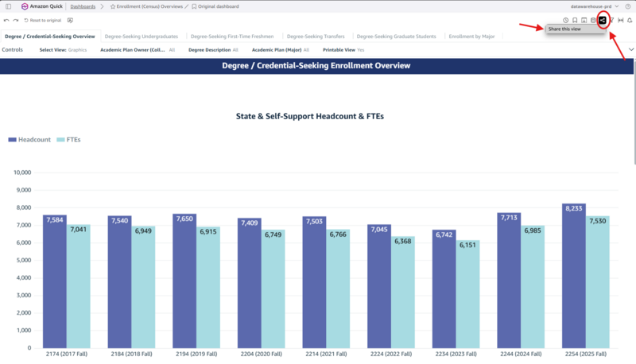Viewport: 636px width, 364px height.
Task: Open the Q&A chat icon beside Reset
Action: [x=70, y=21]
